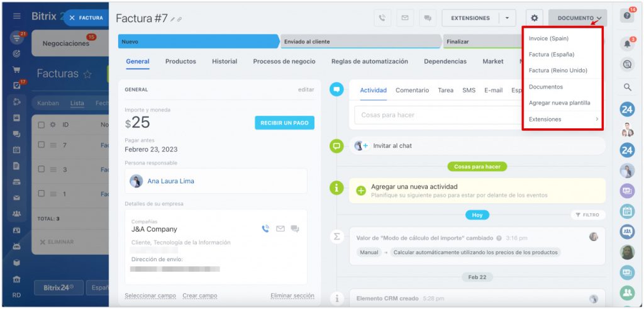Open the settings gear icon
The width and height of the screenshot is (644, 309).
pyautogui.click(x=535, y=18)
